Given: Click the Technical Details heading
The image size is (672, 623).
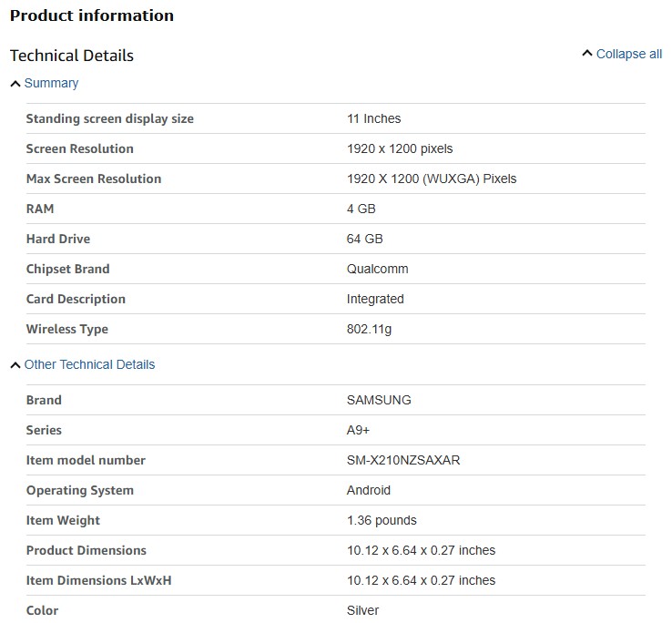Looking at the screenshot, I should [72, 56].
